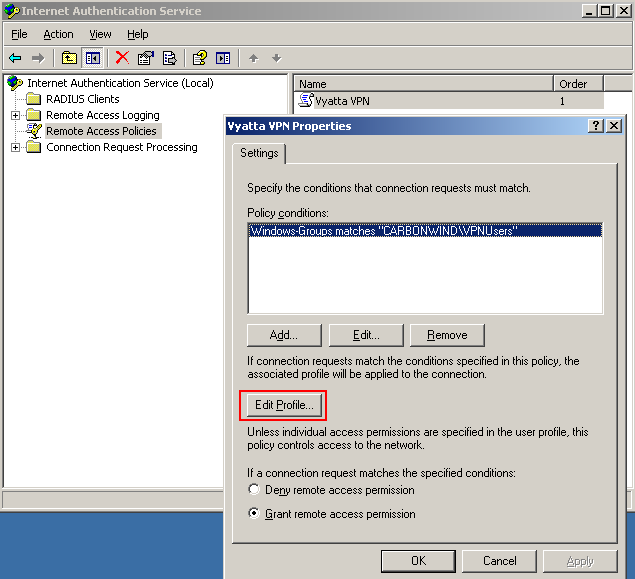The height and width of the screenshot is (579, 635).
Task: Click the Move Down arrow icon
Action: 277,58
